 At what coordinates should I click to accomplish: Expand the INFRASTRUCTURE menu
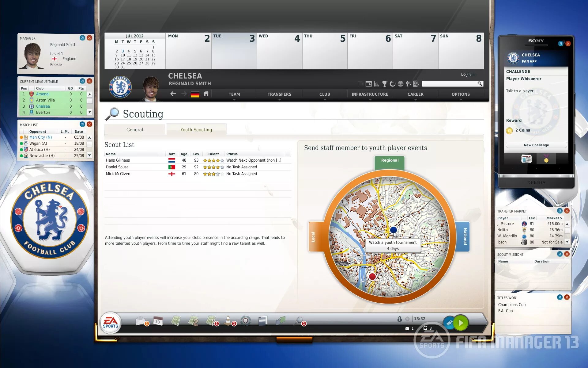click(x=370, y=94)
